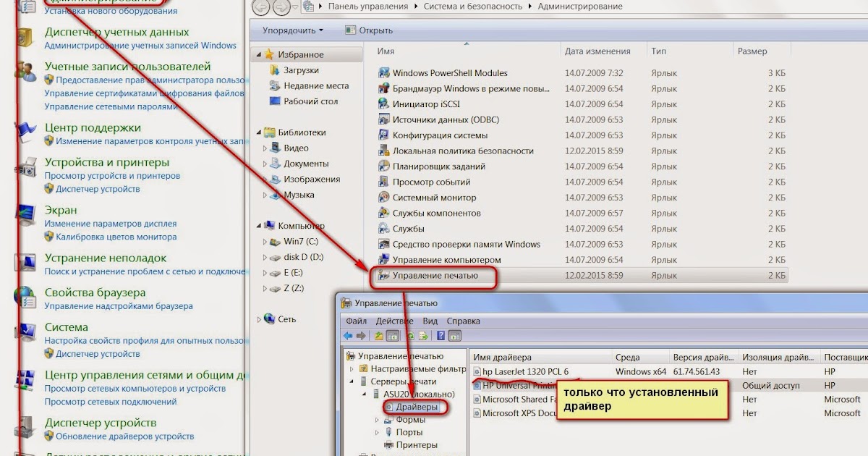Viewport: 868px width, 456px height.
Task: Click the Открыть toolbar button
Action: (369, 30)
